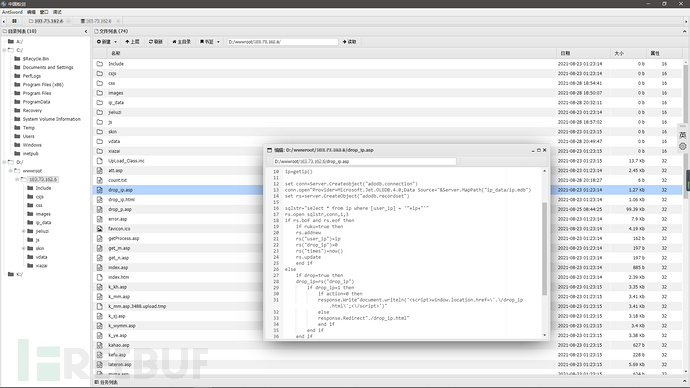Collapse the D:/ drive node
The width and height of the screenshot is (690, 388).
(x=4, y=162)
